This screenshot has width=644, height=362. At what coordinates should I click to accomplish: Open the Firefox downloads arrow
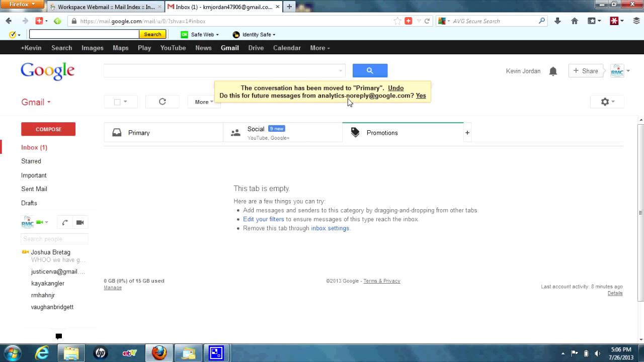pos(557,21)
